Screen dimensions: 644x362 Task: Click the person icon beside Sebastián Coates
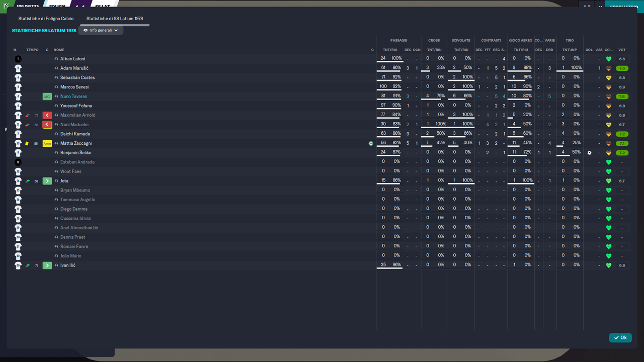[x=56, y=78]
